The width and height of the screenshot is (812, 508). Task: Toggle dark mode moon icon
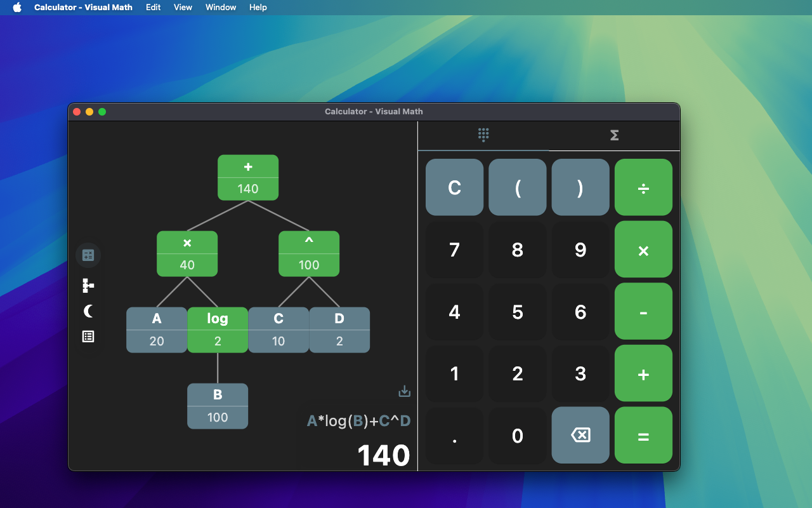(88, 311)
